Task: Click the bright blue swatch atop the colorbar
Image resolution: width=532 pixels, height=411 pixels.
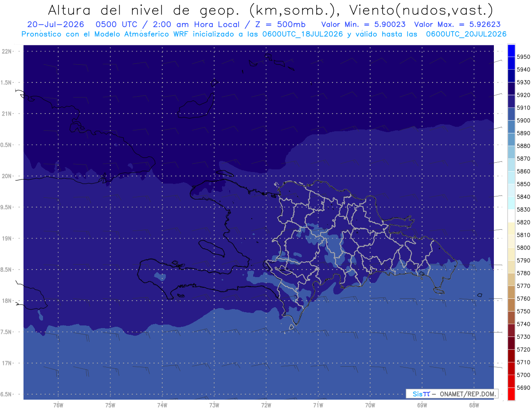Action: point(511,51)
